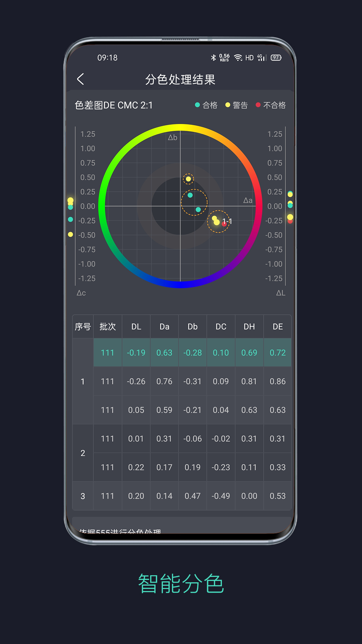Screen dimensions: 362x644
Task: Click the 批次 column header
Action: click(x=108, y=327)
